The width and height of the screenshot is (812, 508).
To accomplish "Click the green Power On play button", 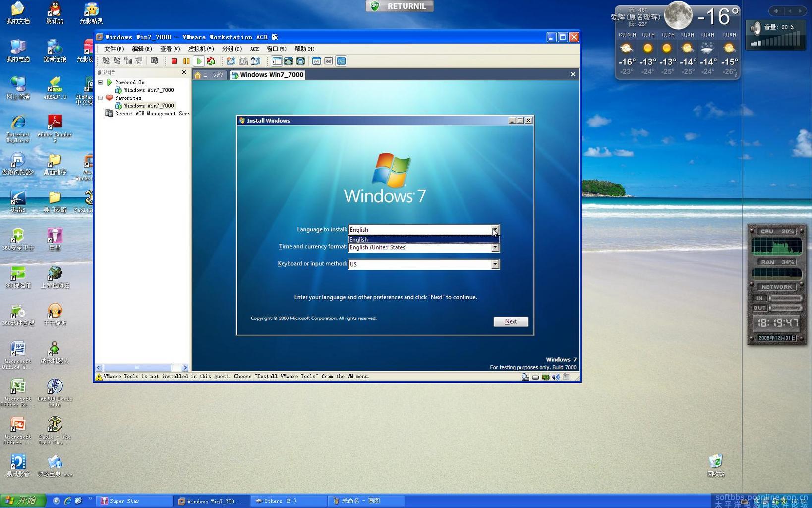I will [199, 61].
